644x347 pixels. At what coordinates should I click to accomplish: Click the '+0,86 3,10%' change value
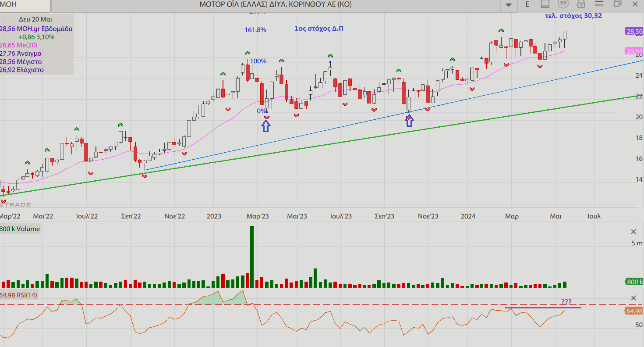tap(36, 37)
